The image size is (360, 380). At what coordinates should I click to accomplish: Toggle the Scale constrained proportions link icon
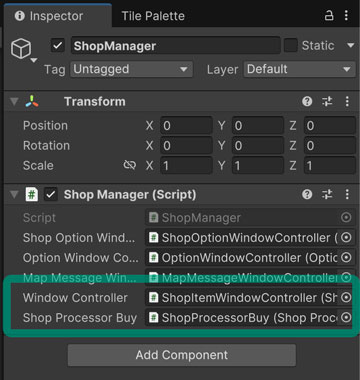click(x=130, y=165)
